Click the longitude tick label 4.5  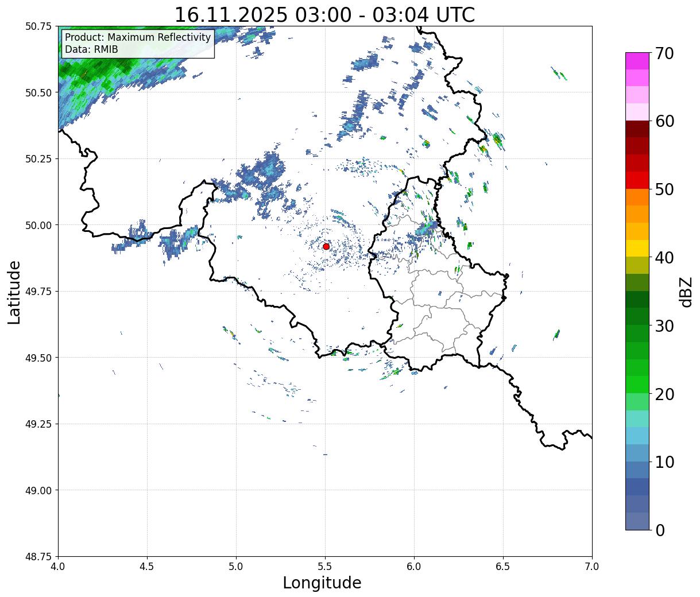point(147,566)
